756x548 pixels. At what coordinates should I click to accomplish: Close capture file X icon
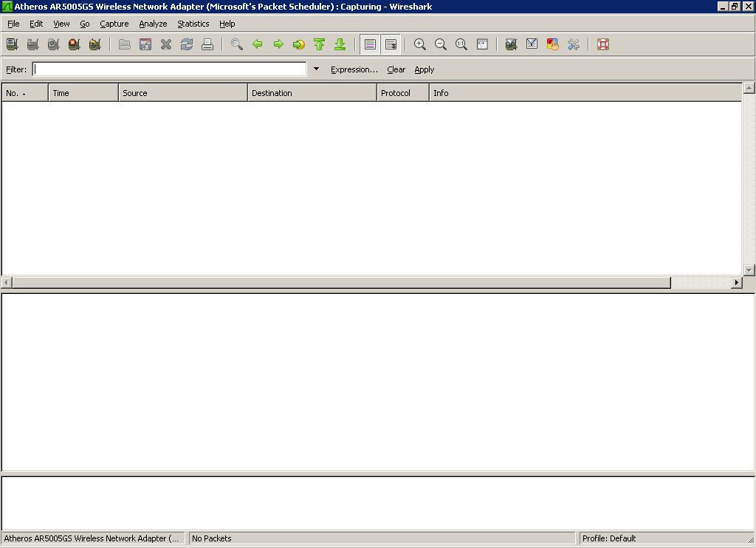click(x=166, y=44)
